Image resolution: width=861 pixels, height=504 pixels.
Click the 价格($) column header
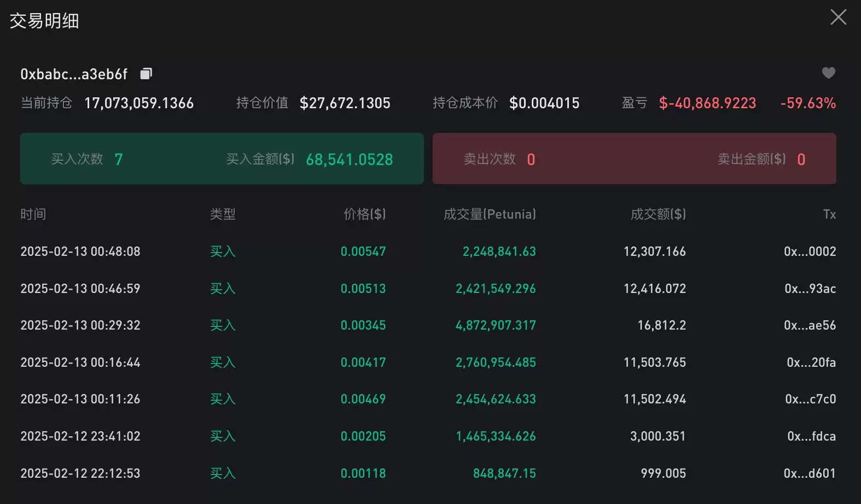[x=364, y=214]
